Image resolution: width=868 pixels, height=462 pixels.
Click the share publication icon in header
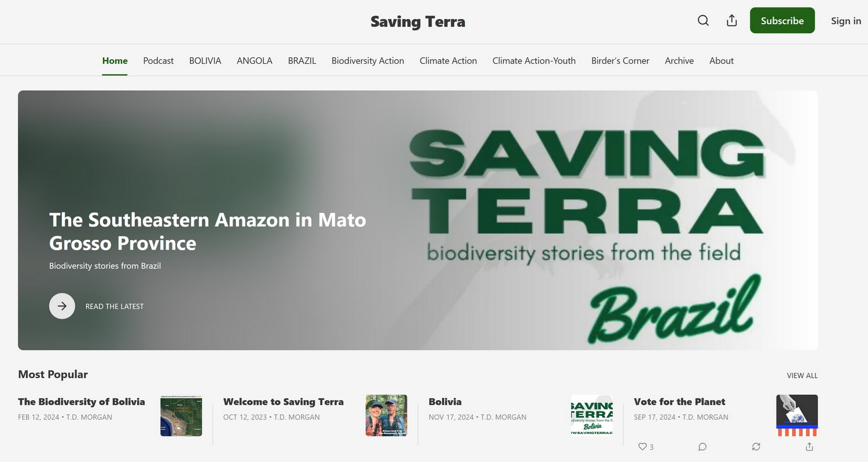point(732,21)
